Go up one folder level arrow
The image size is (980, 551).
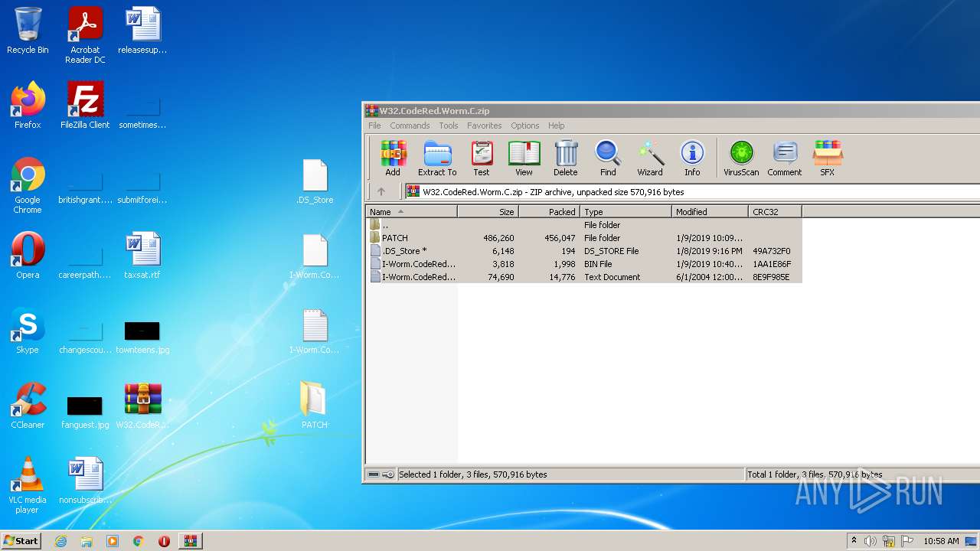(x=381, y=192)
